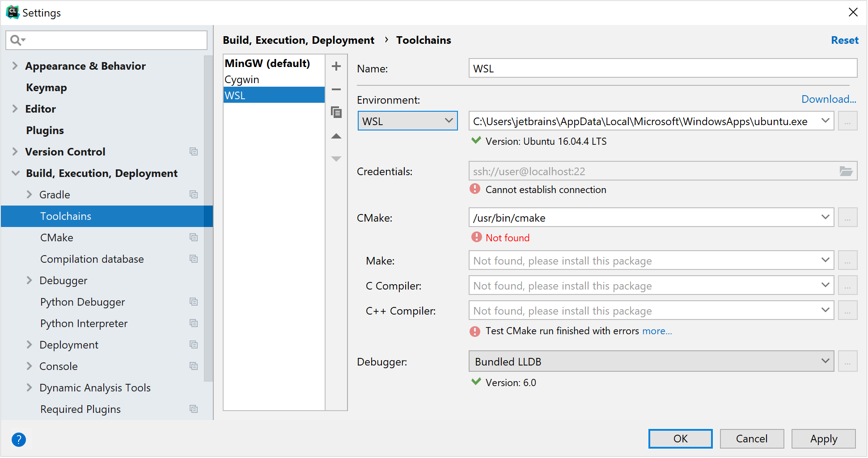Expand the Appearance & Behavior section
The image size is (868, 458).
15,66
